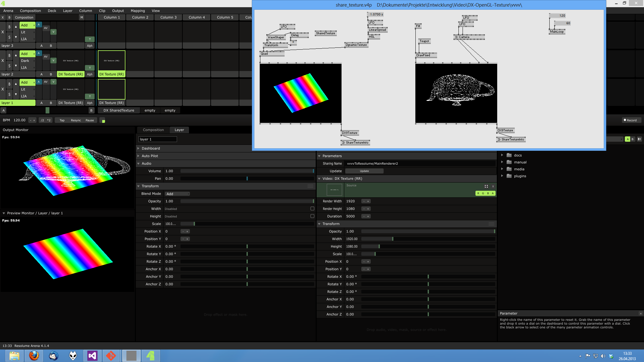Switch to the Composition tab
This screenshot has height=362, width=644.
point(153,130)
